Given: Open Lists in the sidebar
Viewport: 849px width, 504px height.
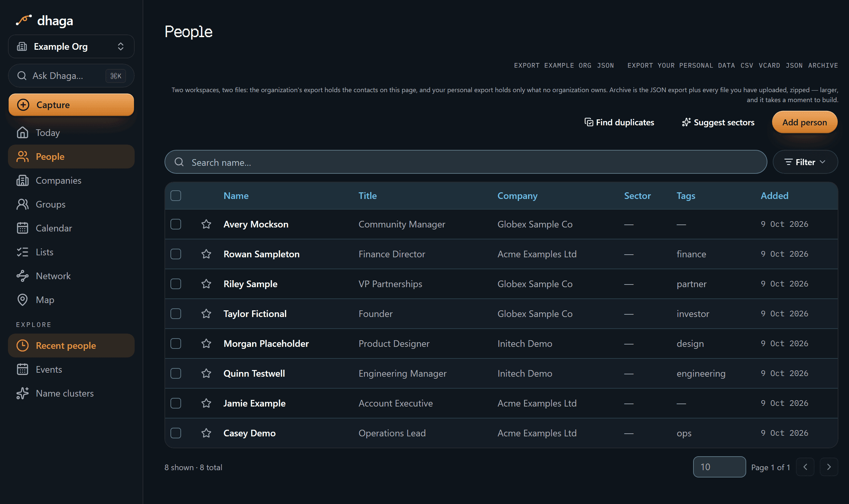Looking at the screenshot, I should 71,252.
